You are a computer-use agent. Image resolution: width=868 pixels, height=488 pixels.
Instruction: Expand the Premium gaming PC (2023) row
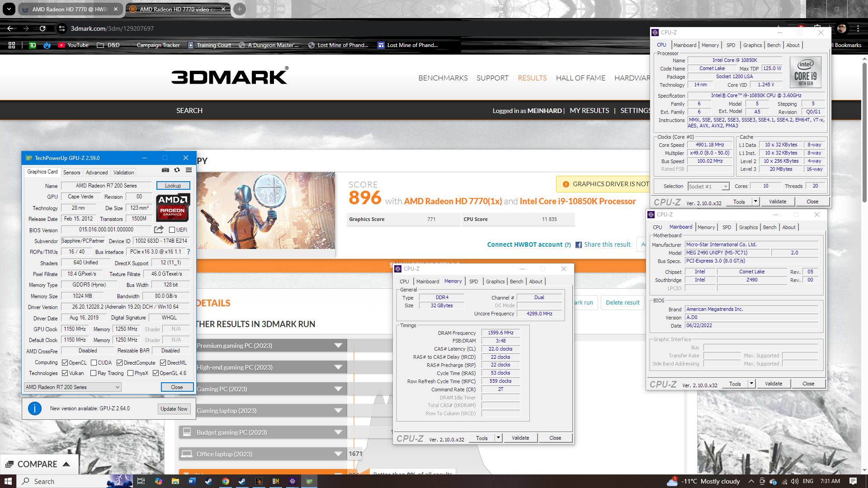[x=263, y=346]
